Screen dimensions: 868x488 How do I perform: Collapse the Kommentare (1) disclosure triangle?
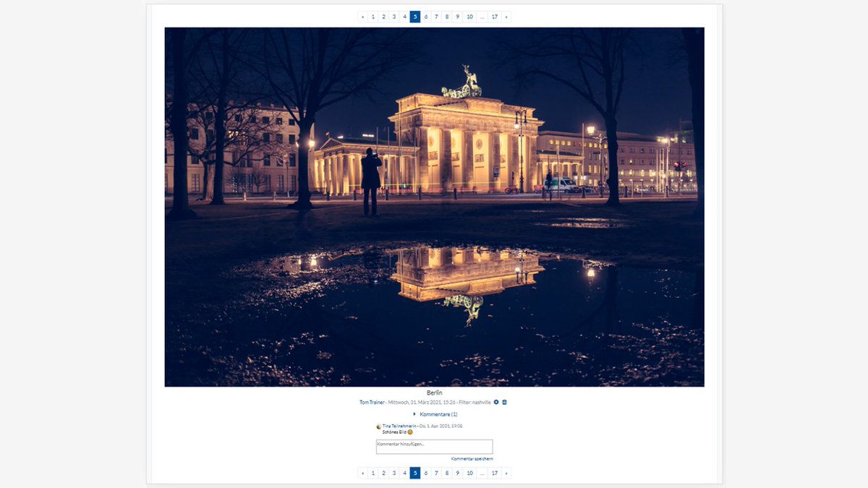414,414
